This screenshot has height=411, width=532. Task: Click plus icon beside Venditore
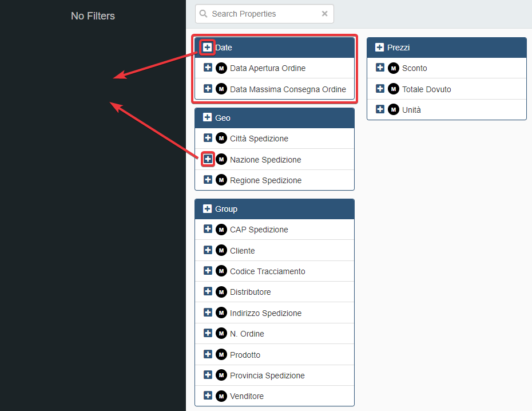coord(208,396)
